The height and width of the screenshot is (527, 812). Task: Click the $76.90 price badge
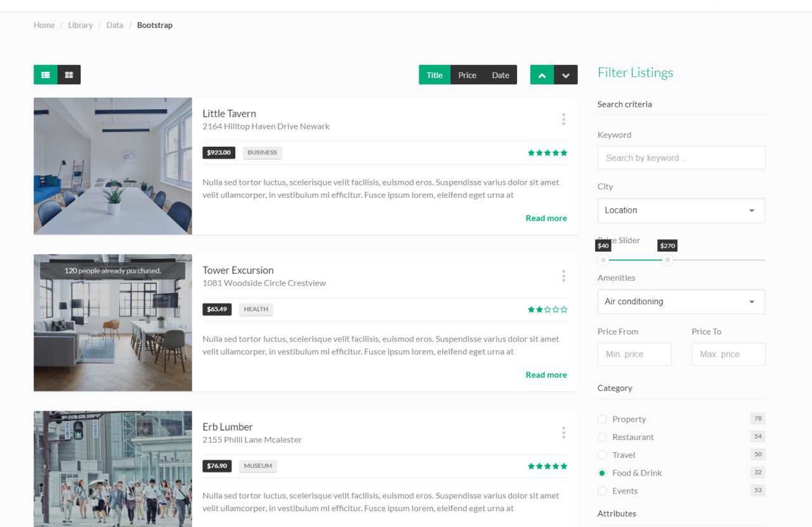[217, 466]
